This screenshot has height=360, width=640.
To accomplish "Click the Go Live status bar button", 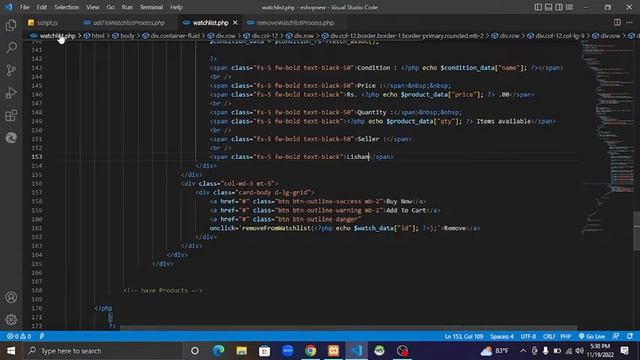I will click(x=592, y=336).
